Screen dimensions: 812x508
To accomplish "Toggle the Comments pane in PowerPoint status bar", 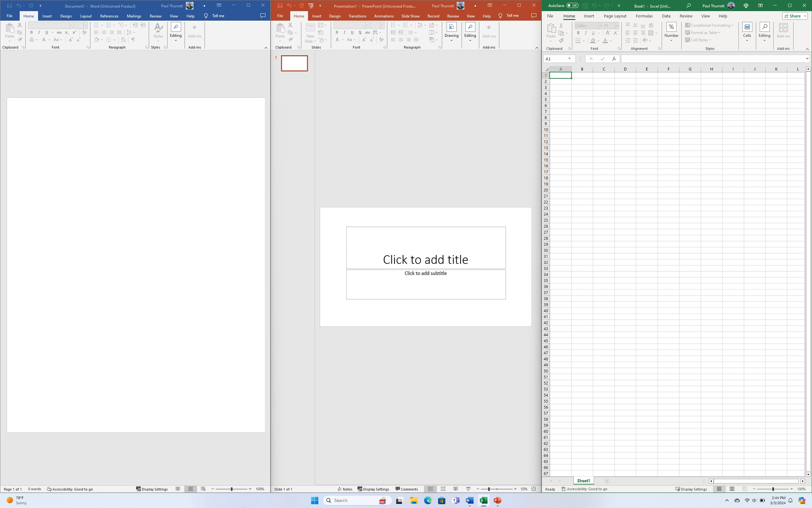I will [x=406, y=489].
